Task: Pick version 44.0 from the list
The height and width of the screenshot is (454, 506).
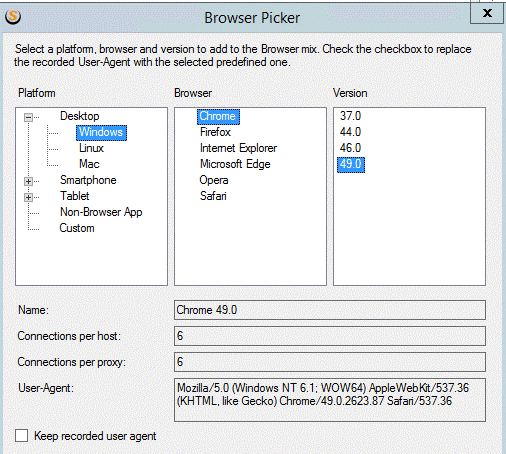Action: [350, 132]
